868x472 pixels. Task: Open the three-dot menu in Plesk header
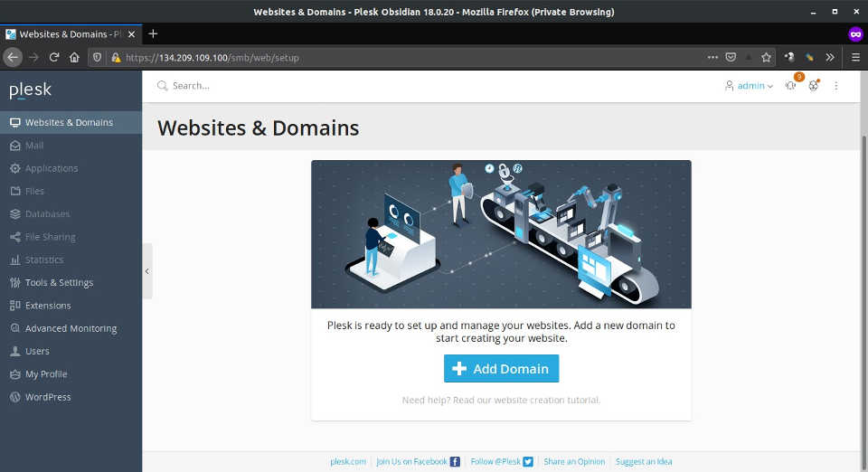(x=835, y=86)
